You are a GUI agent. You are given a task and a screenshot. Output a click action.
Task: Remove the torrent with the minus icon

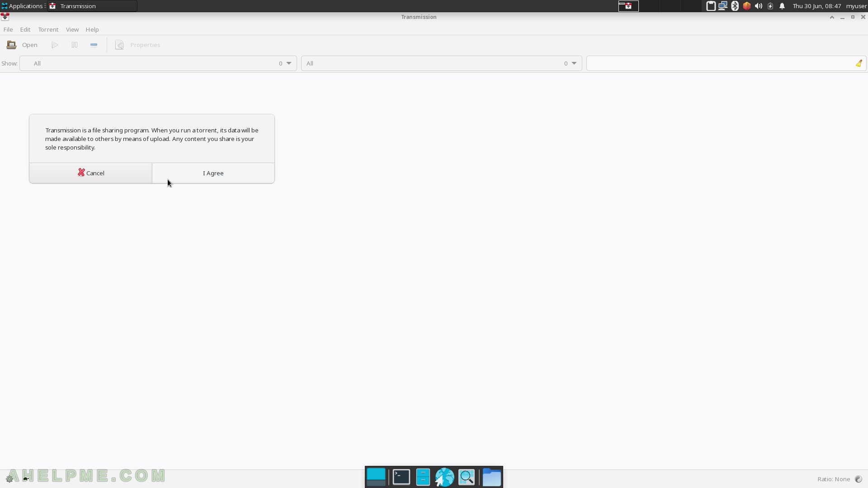pos(94,45)
